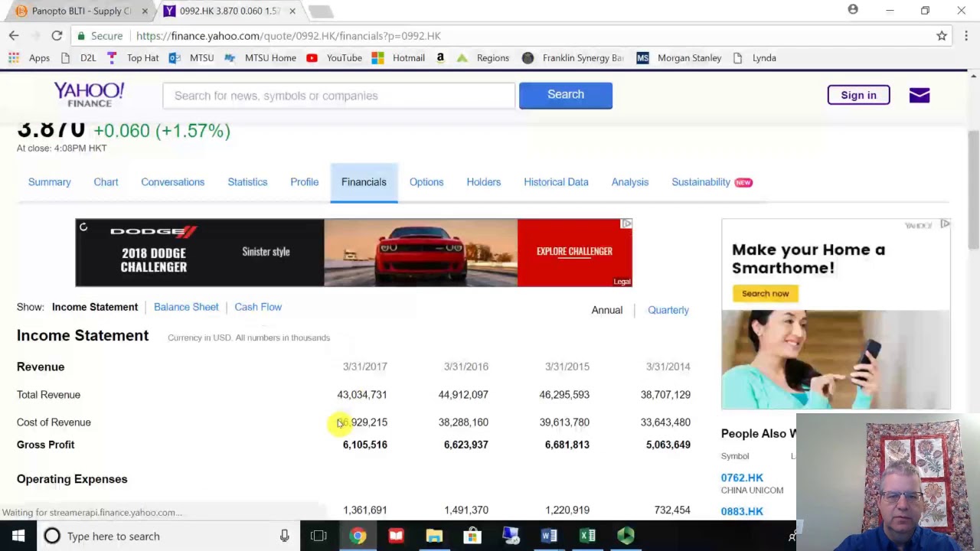Open the Regions bookmark

point(483,57)
